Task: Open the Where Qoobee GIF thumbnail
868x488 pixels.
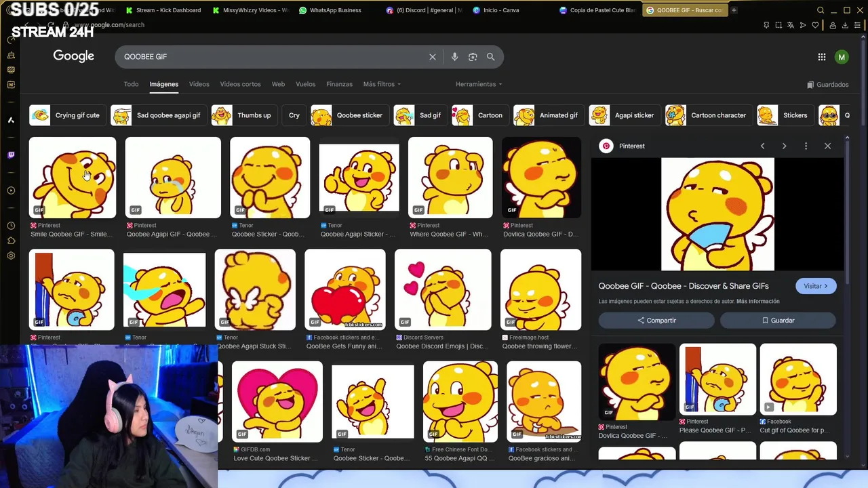Action: (450, 178)
